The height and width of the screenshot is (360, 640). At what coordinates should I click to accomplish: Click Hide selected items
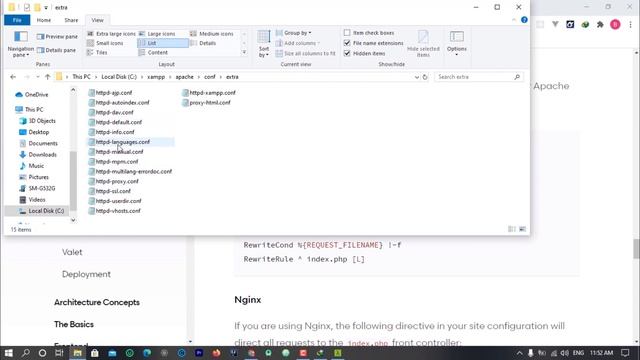click(x=423, y=44)
